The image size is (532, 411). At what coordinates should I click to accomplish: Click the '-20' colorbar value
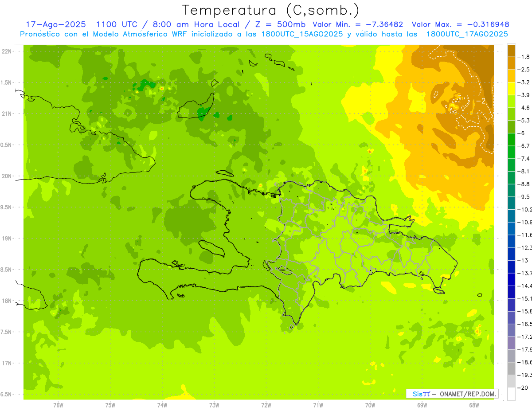(x=522, y=388)
